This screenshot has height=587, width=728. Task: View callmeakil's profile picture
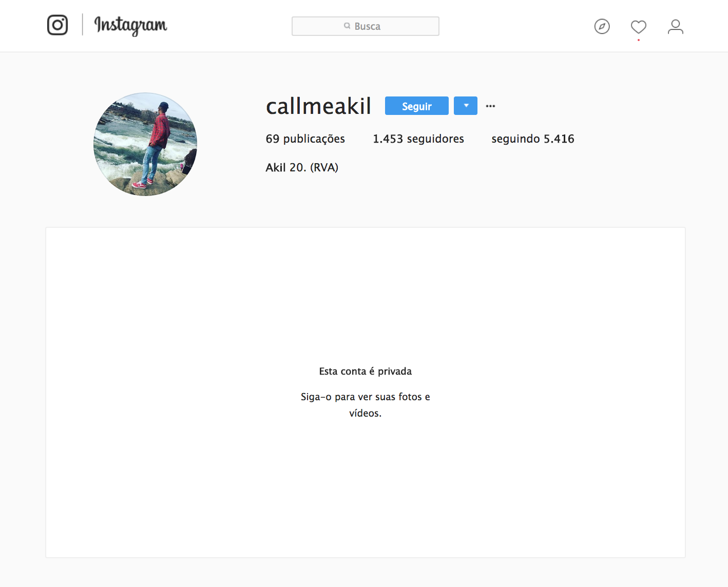tap(145, 144)
